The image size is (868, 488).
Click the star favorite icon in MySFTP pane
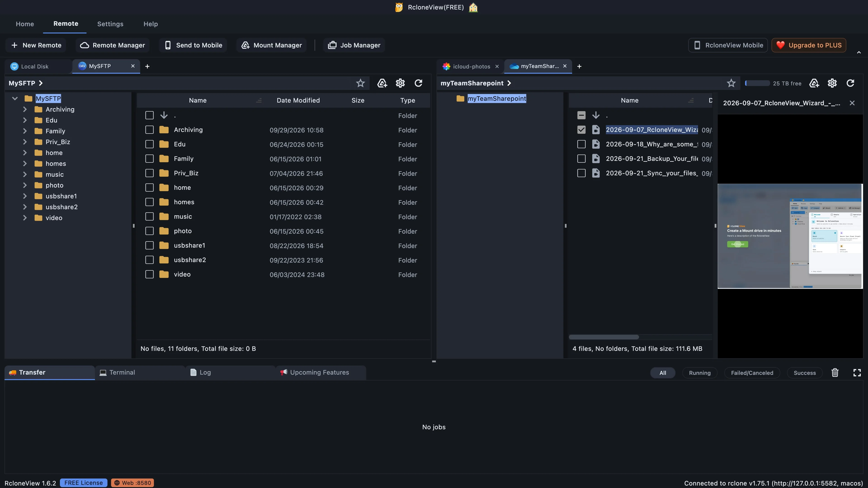[x=360, y=83]
